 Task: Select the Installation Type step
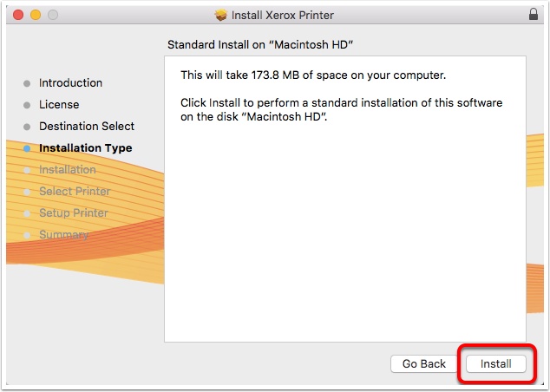86,148
